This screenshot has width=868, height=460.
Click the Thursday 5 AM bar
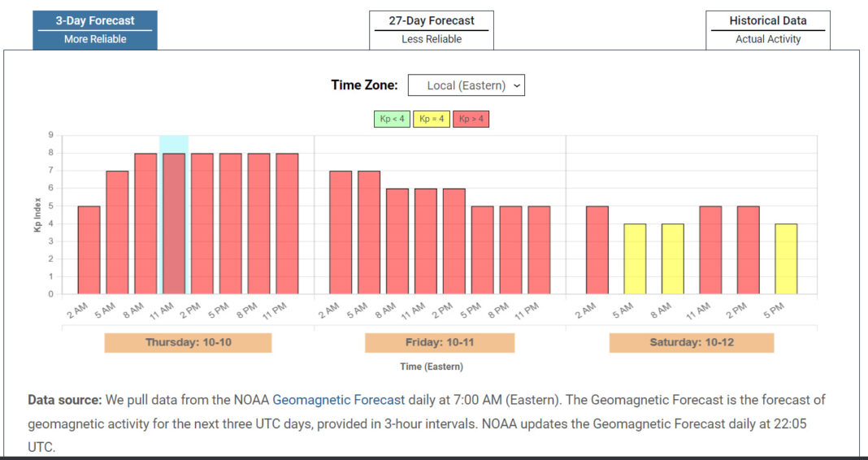coord(117,232)
